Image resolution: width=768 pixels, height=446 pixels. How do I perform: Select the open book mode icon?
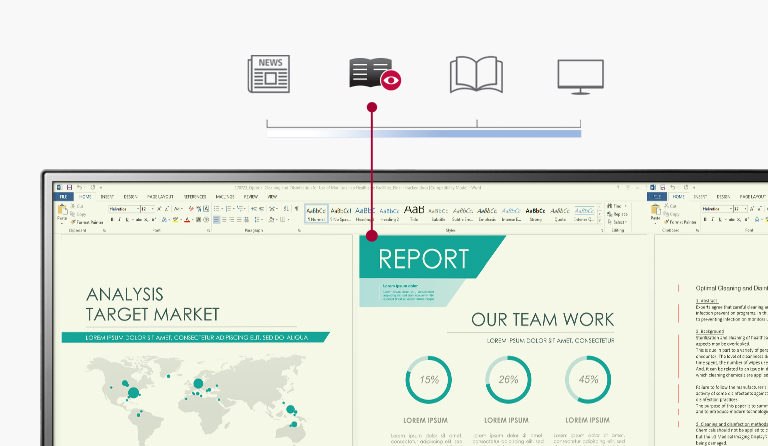476,76
